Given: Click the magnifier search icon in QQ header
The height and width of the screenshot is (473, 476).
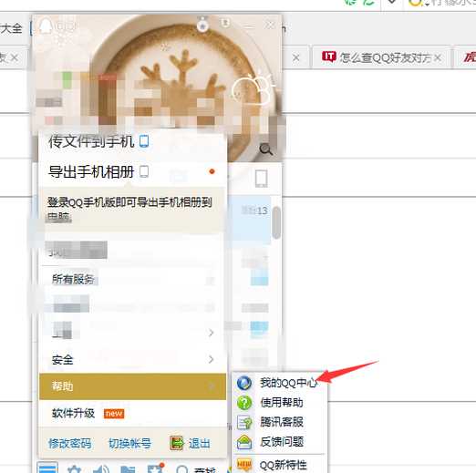Looking at the screenshot, I should pyautogui.click(x=266, y=149).
